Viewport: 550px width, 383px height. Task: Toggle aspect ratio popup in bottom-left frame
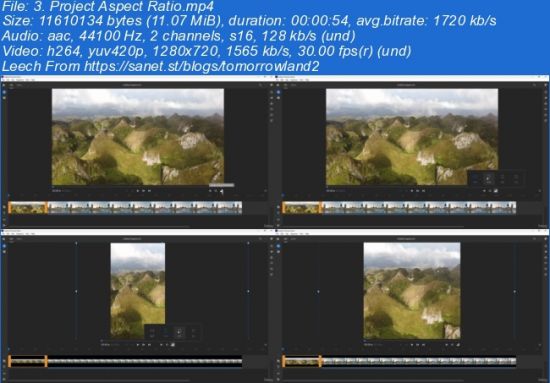(x=173, y=345)
